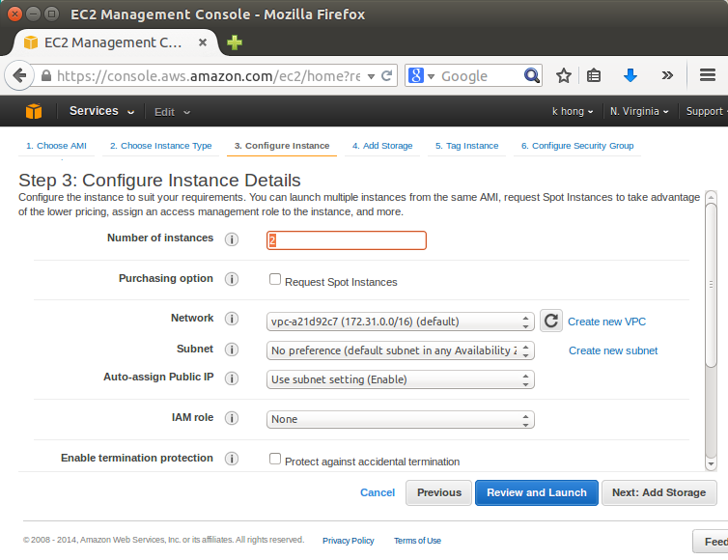
Task: Open downloads with the blue arrow icon
Action: pos(630,75)
